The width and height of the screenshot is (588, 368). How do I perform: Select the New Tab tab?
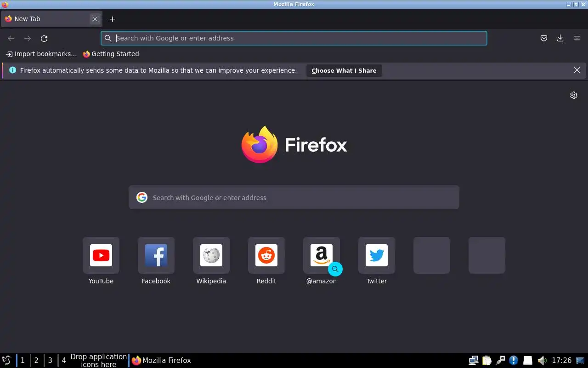(51, 19)
